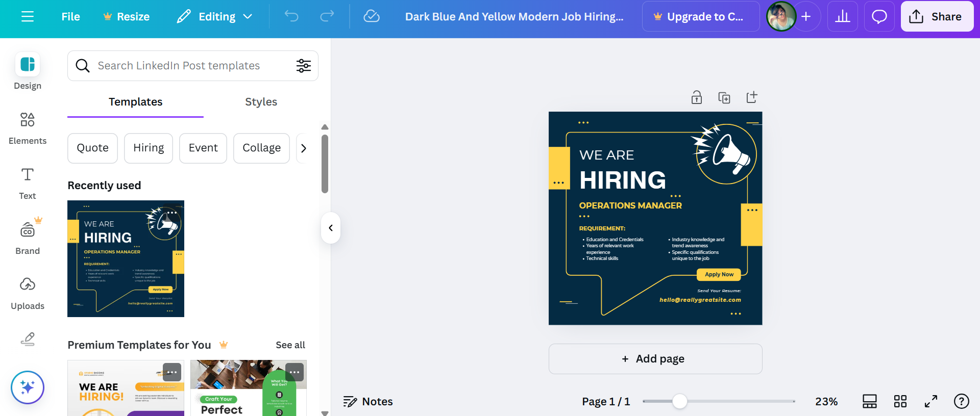Open the grid view icon
The image size is (980, 416).
[900, 402]
